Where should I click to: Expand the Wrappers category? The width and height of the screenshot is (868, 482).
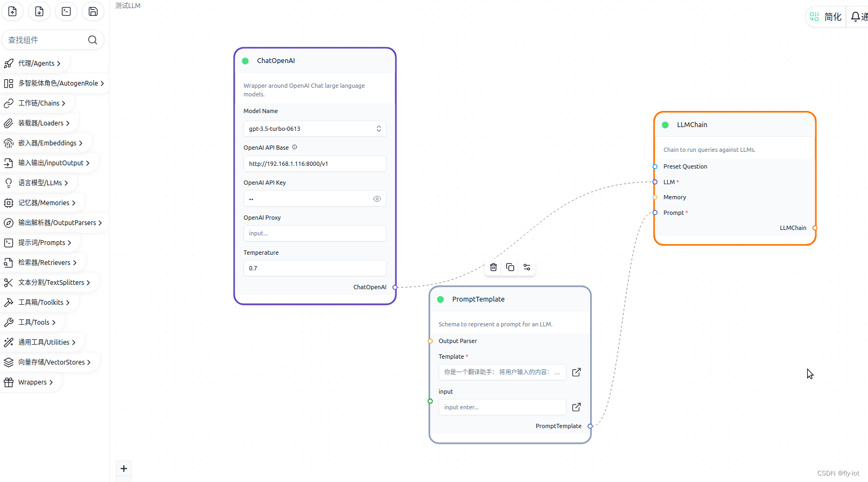(31, 382)
